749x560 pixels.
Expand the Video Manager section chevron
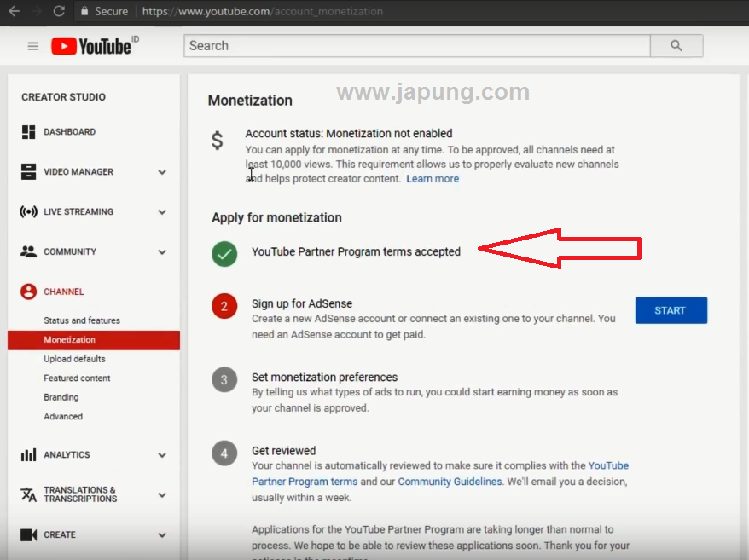pyautogui.click(x=162, y=172)
